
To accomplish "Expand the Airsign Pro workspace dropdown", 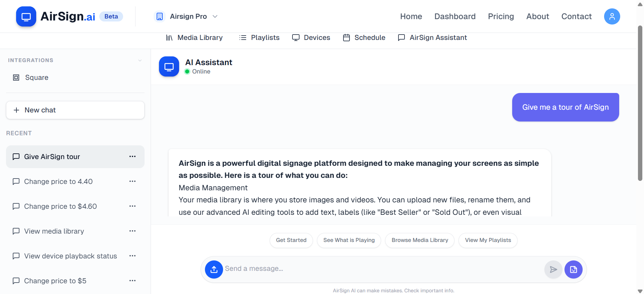I will 215,16.
